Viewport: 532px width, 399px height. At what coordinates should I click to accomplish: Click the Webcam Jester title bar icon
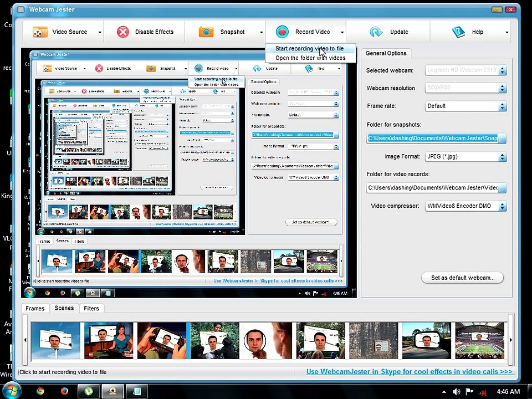click(21, 9)
